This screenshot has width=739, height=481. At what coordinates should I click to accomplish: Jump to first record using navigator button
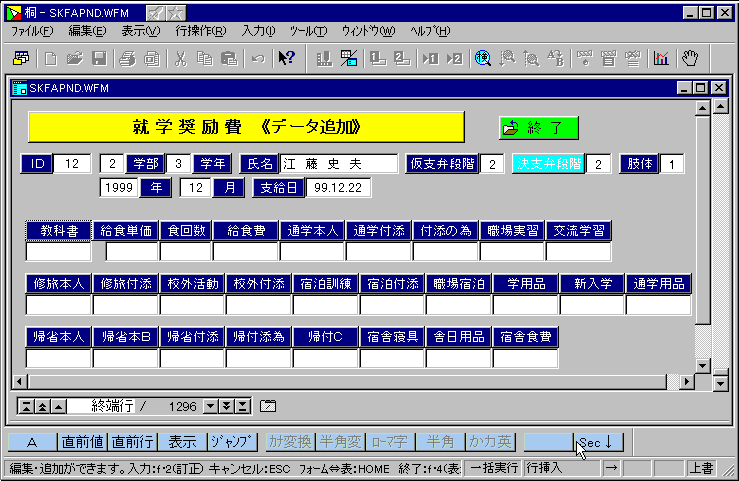[x=27, y=406]
